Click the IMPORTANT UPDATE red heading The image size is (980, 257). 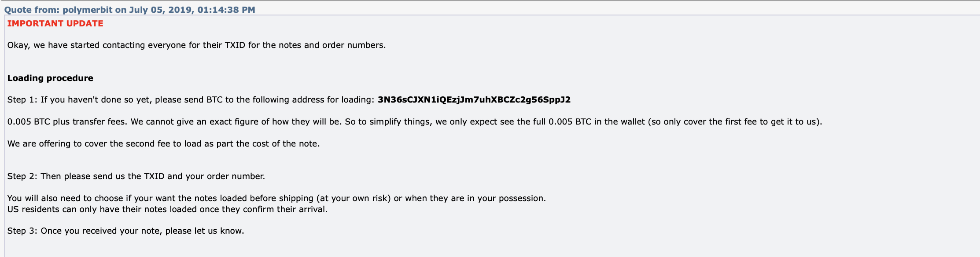[x=55, y=24]
